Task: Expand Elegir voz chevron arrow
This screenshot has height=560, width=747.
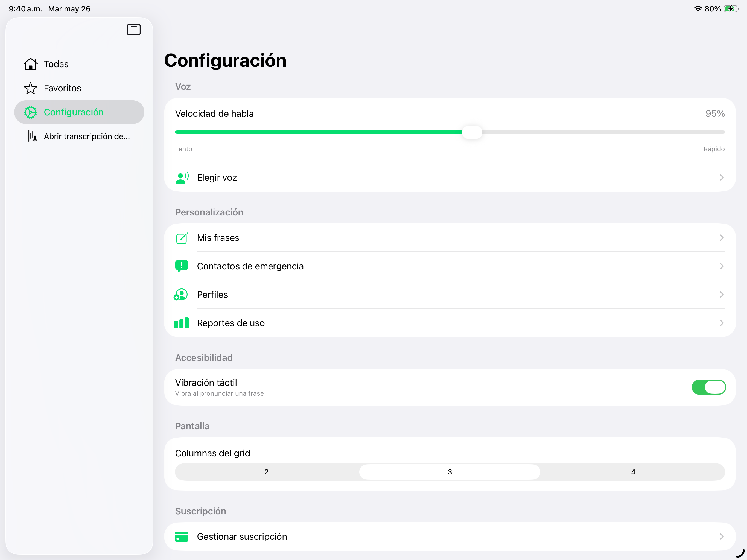Action: pos(722,178)
